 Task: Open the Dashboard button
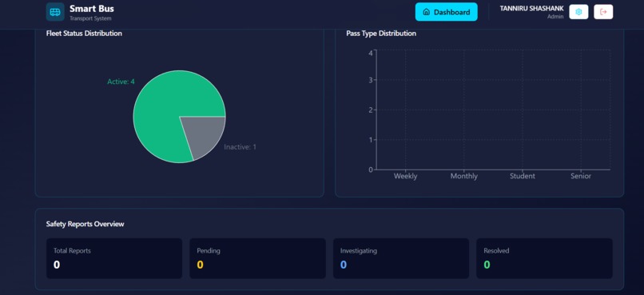447,12
